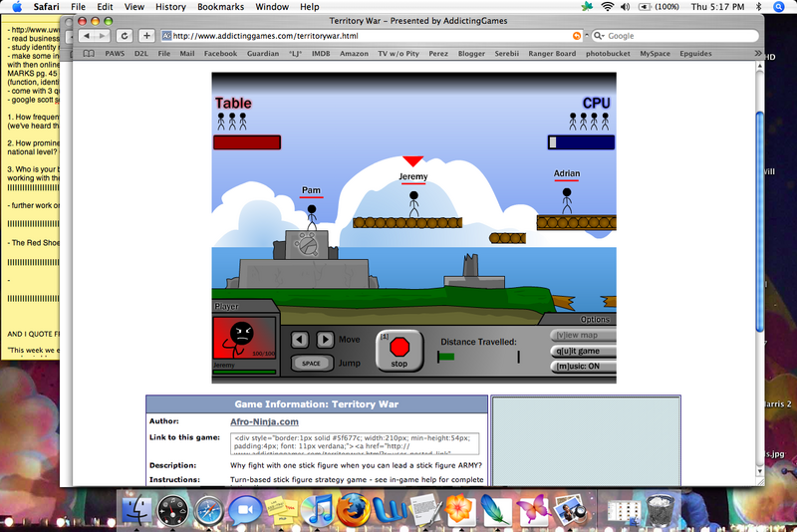Open the Bookmarks menu

(x=220, y=7)
